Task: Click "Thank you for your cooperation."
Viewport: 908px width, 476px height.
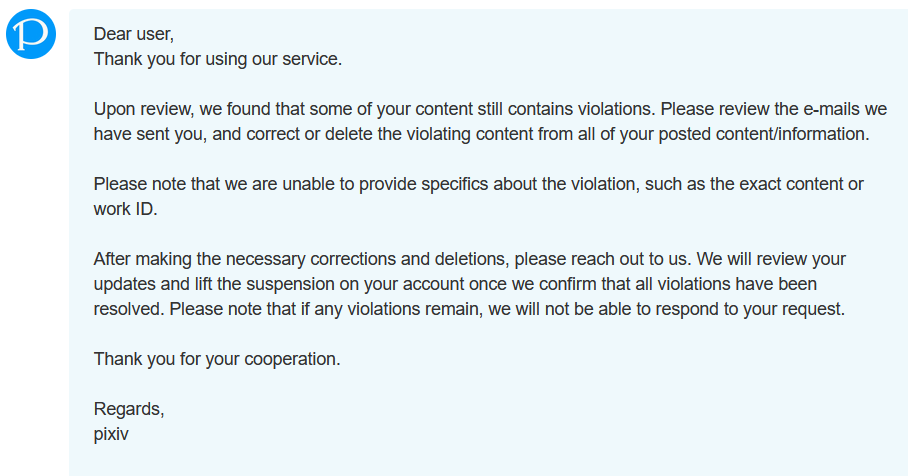Action: click(217, 358)
